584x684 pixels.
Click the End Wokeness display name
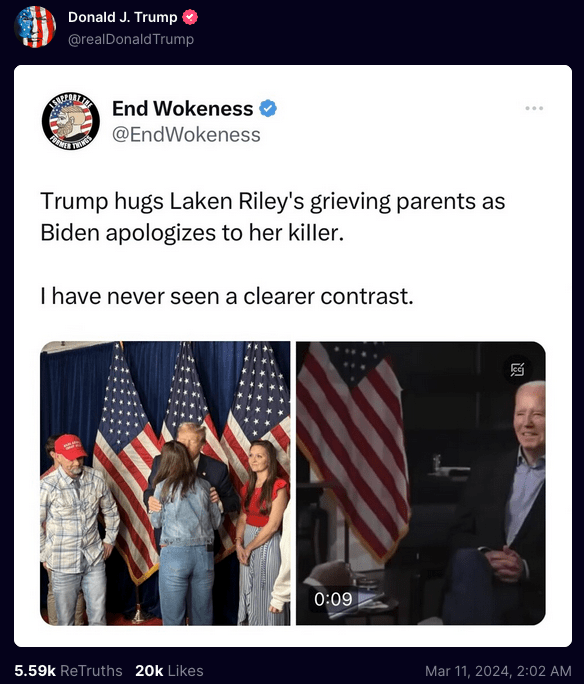point(183,109)
